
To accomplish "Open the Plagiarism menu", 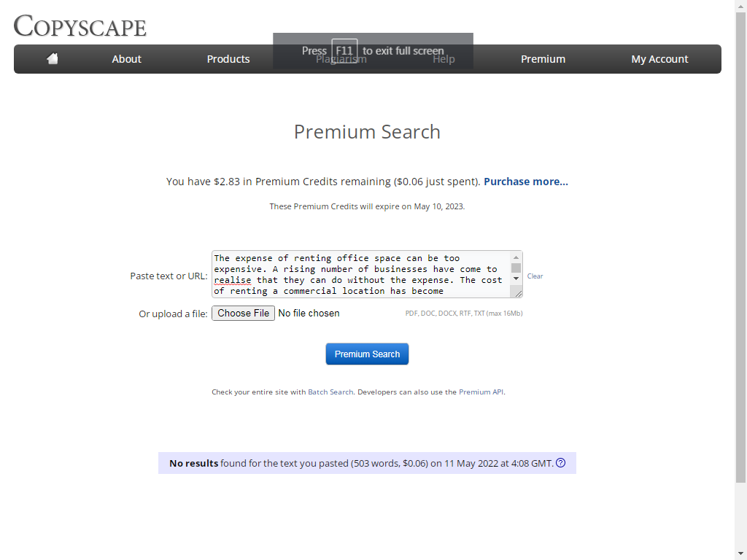I will click(x=341, y=59).
